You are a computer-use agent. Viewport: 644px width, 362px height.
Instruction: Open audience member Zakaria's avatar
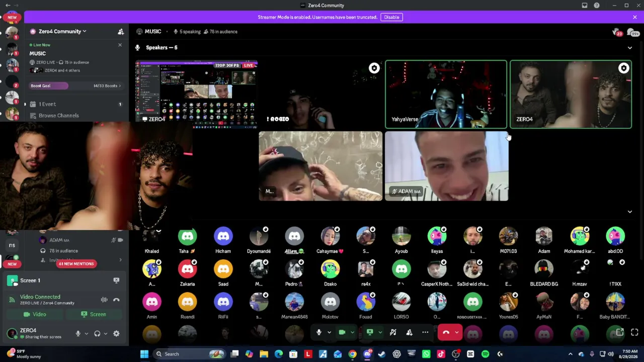(188, 269)
